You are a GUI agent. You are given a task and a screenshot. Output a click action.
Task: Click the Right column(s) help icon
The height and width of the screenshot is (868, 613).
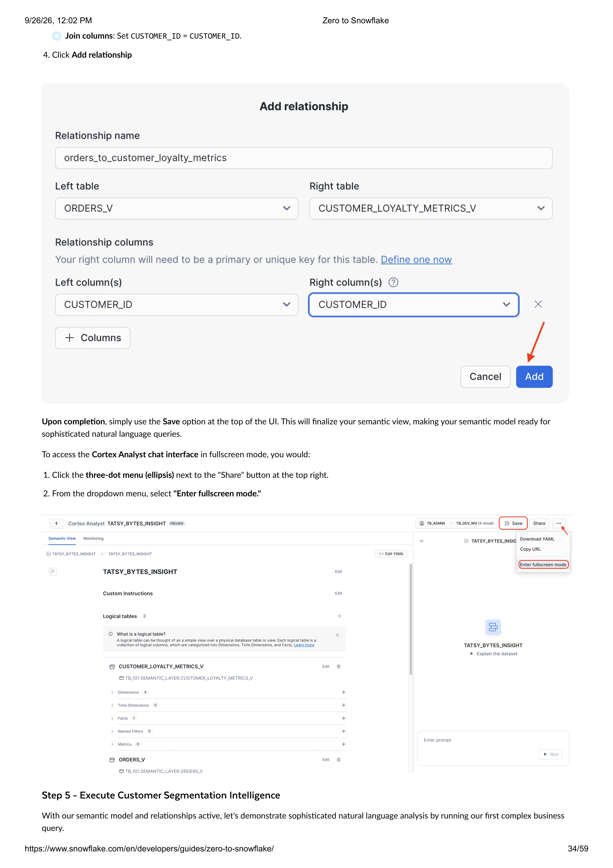[393, 282]
